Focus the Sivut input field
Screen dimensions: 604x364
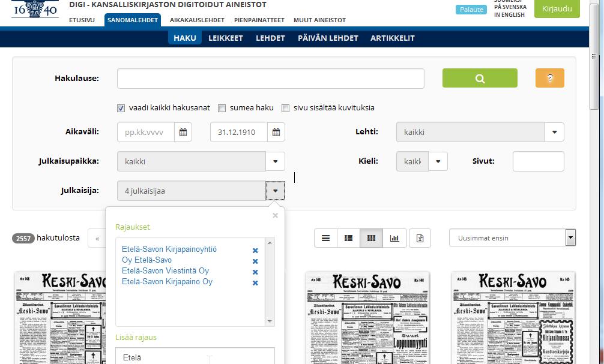click(538, 161)
